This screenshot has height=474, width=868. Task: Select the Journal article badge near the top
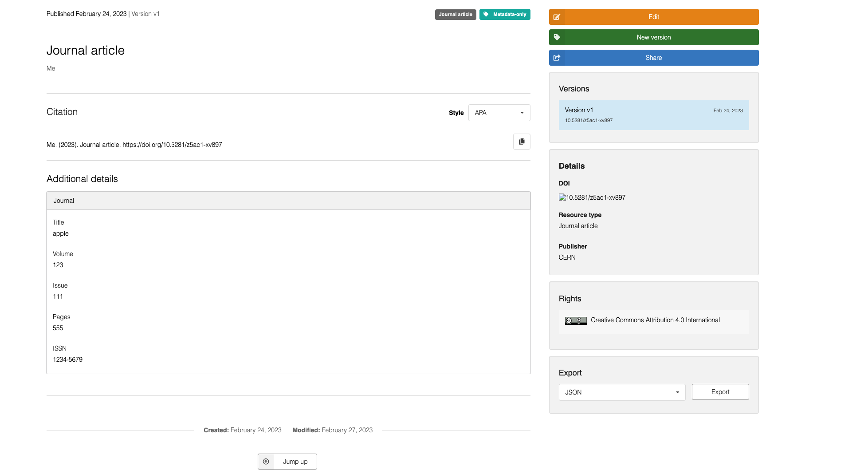click(456, 14)
